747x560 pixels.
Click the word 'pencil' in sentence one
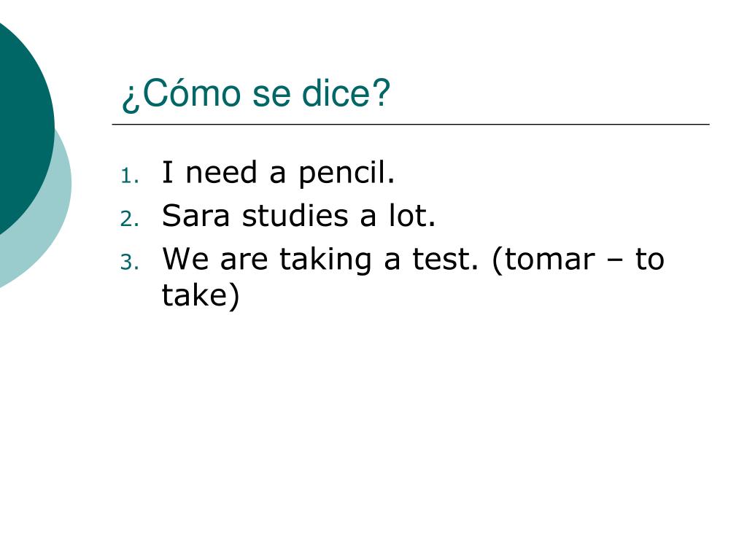(x=347, y=174)
